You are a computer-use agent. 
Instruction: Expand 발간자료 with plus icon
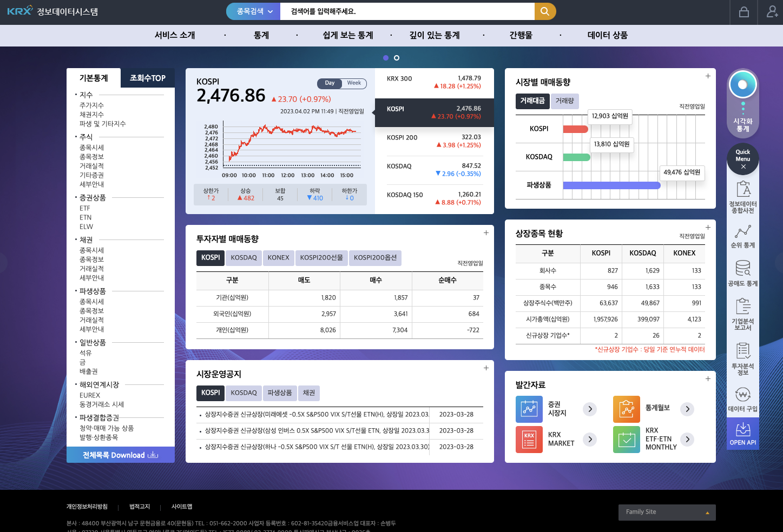(x=708, y=379)
